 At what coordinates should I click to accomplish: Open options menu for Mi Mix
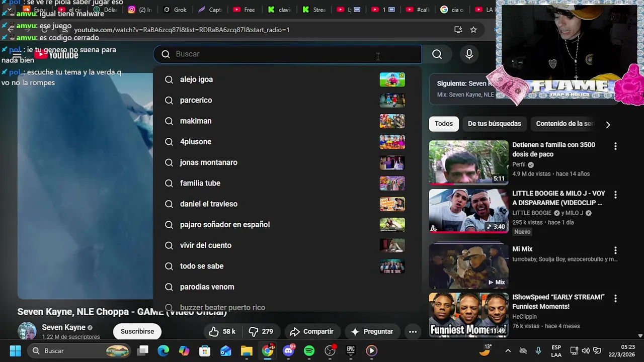click(615, 250)
